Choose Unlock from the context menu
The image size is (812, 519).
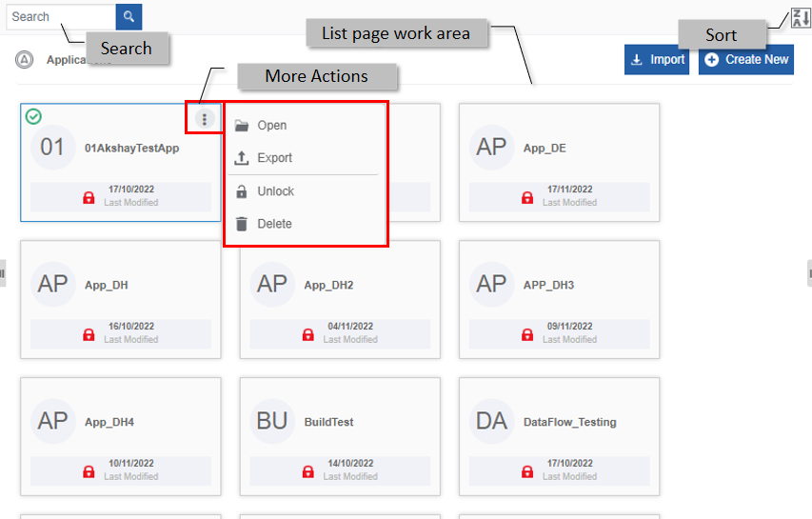tap(303, 191)
